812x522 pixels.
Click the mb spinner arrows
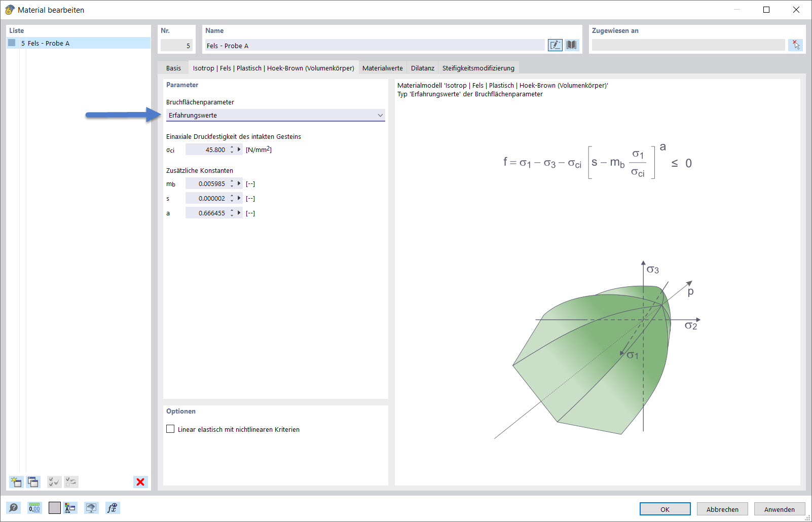[232, 183]
